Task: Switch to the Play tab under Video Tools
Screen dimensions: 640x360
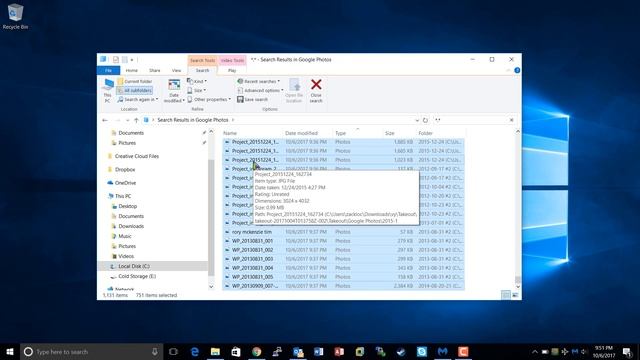Action: click(232, 70)
